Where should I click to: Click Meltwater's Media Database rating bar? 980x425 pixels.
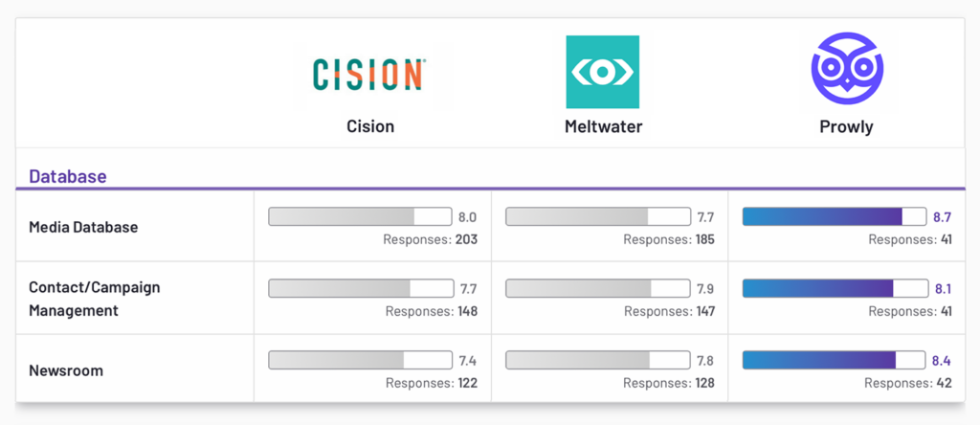[x=597, y=217]
